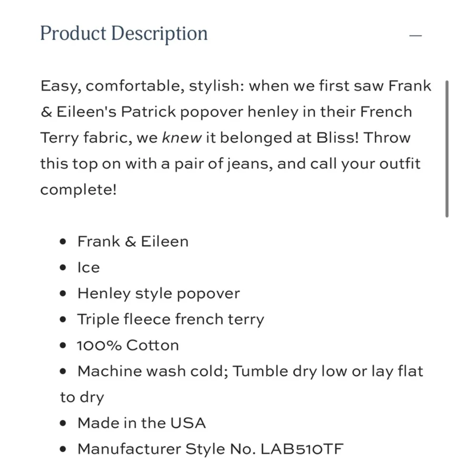Click the "to dry" wrapped line

tap(82, 397)
